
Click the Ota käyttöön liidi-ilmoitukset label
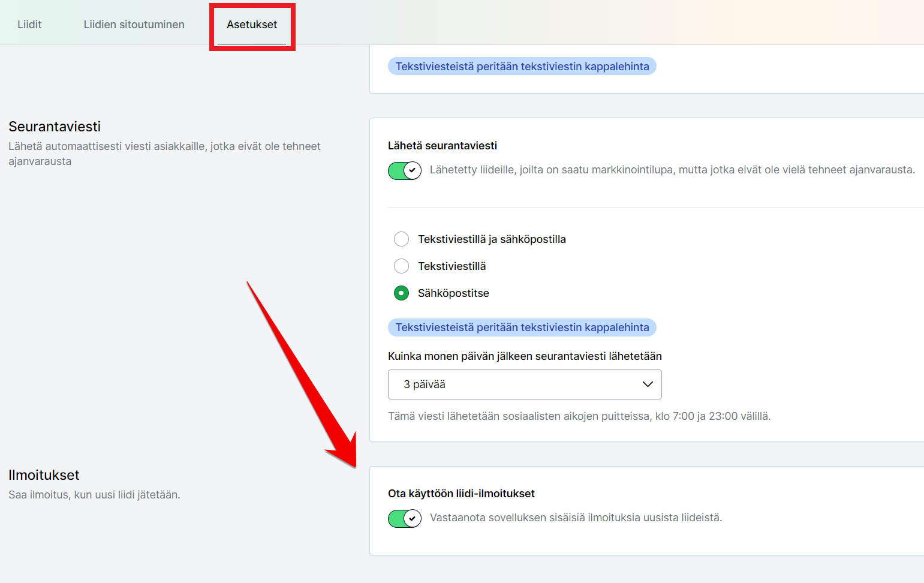pyautogui.click(x=461, y=494)
